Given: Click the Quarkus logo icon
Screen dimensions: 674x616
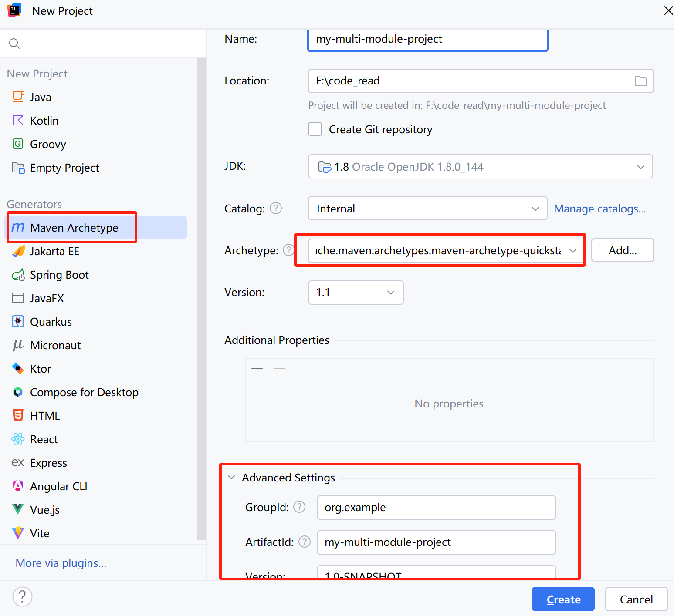Looking at the screenshot, I should tap(18, 322).
